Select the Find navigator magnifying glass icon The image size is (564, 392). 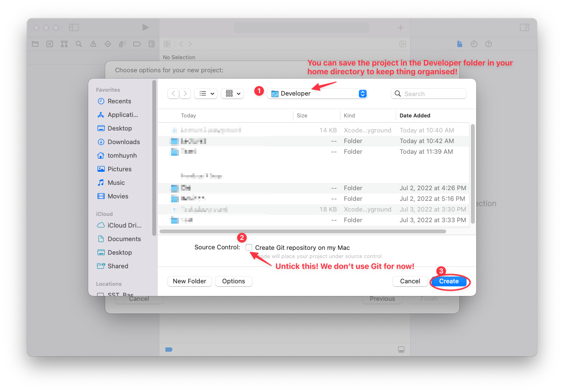(79, 44)
